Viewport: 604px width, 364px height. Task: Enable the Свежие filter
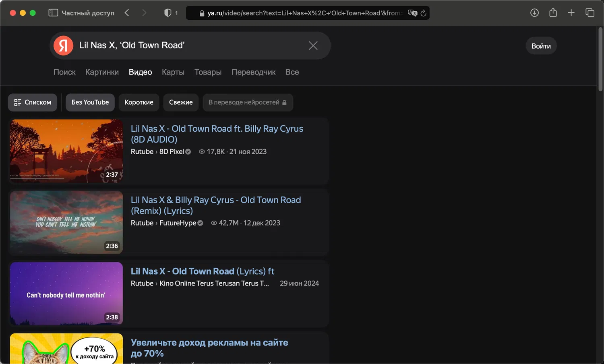point(181,102)
